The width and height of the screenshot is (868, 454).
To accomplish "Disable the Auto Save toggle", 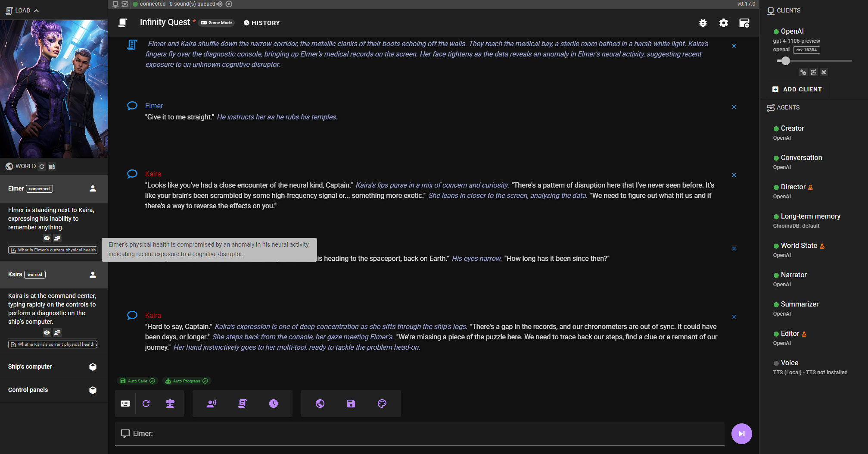I will click(x=137, y=381).
